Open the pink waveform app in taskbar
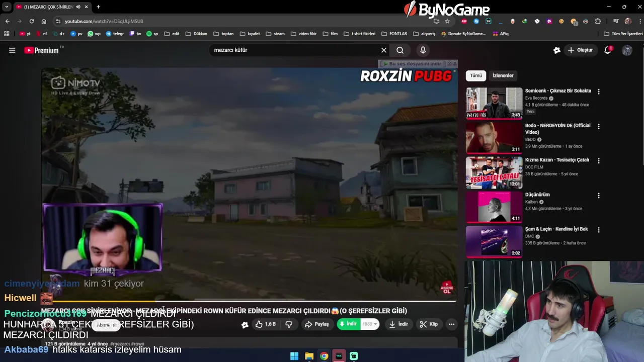Screen dimensions: 644x362 339,356
